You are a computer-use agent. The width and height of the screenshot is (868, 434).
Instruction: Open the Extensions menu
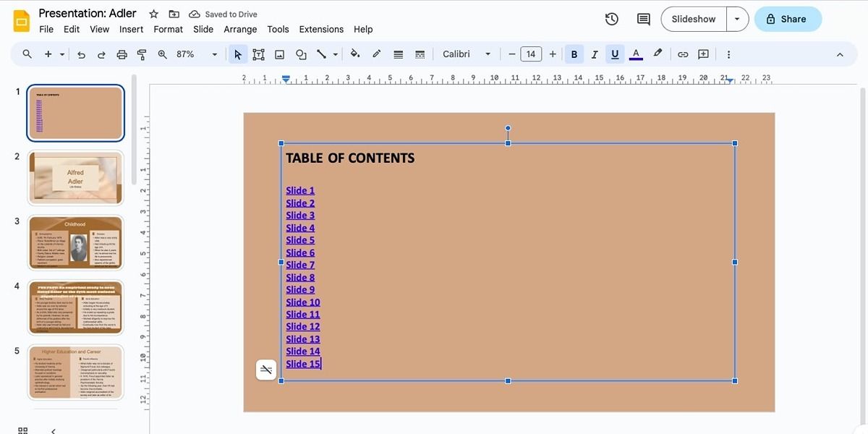321,29
